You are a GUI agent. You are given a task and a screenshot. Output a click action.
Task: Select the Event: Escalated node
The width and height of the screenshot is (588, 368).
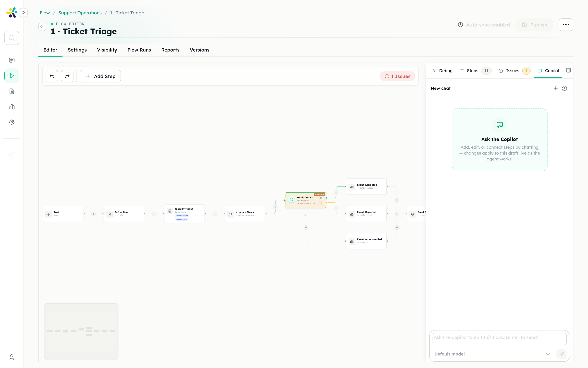[x=366, y=186]
